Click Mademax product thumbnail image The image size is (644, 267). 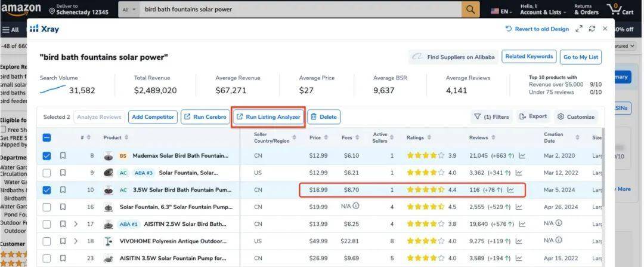point(109,156)
